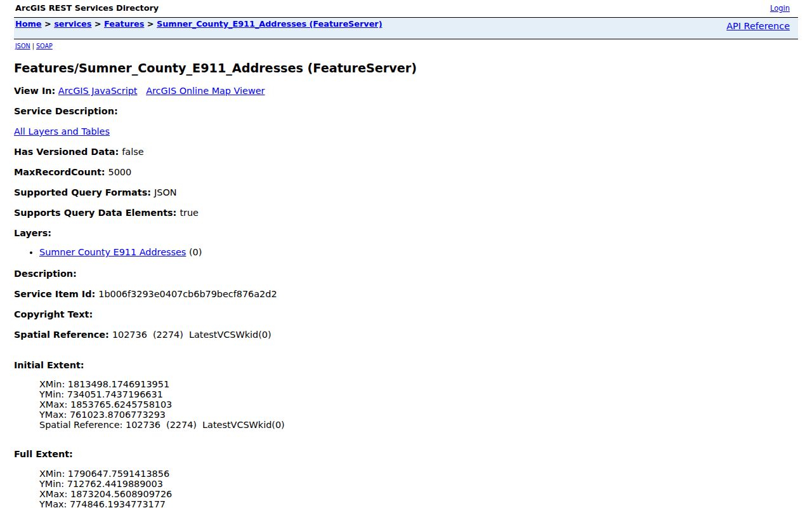Viewport: 812px width, 508px height.
Task: Open the Sumner County E911 Addresses layer
Action: click(x=112, y=252)
